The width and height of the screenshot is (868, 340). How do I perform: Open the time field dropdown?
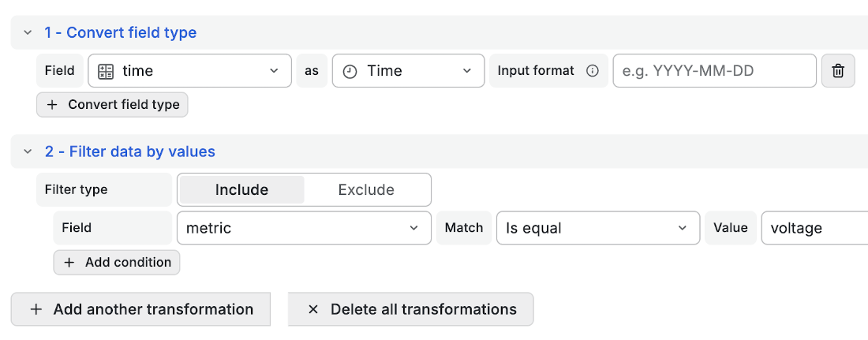click(189, 71)
